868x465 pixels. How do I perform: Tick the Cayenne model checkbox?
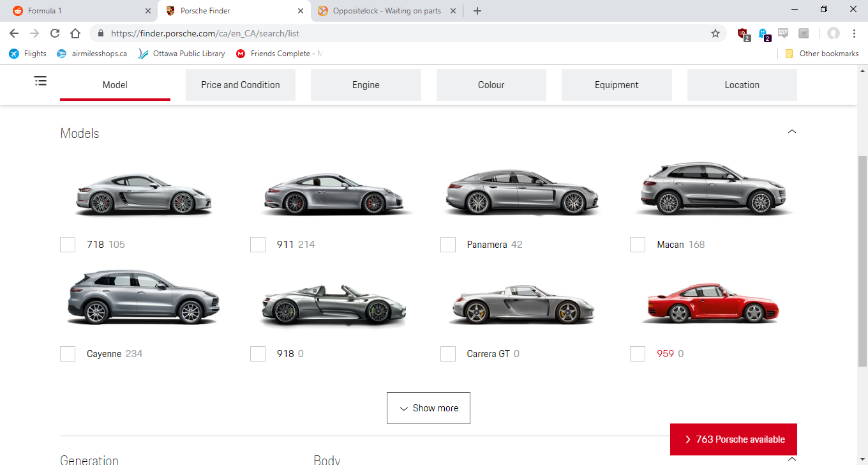tap(68, 354)
